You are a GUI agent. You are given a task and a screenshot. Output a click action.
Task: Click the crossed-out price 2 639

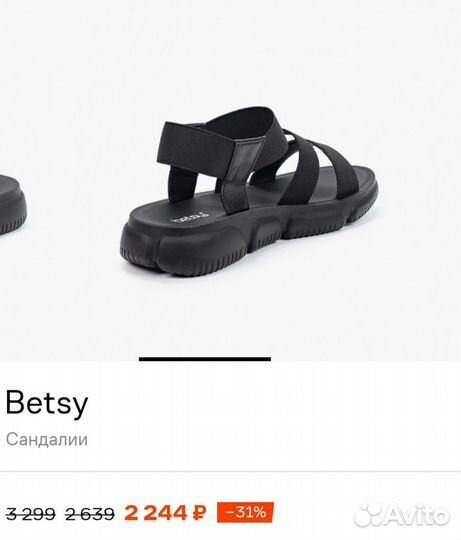point(90,515)
